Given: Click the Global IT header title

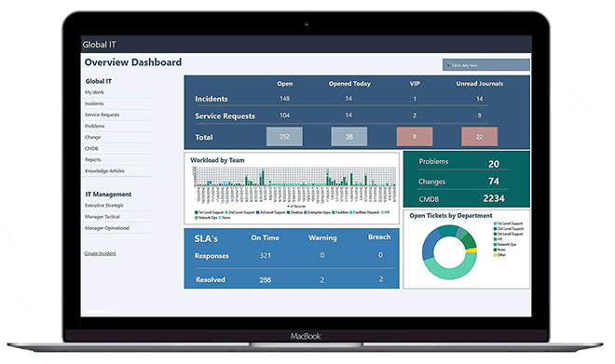Looking at the screenshot, I should click(x=99, y=45).
